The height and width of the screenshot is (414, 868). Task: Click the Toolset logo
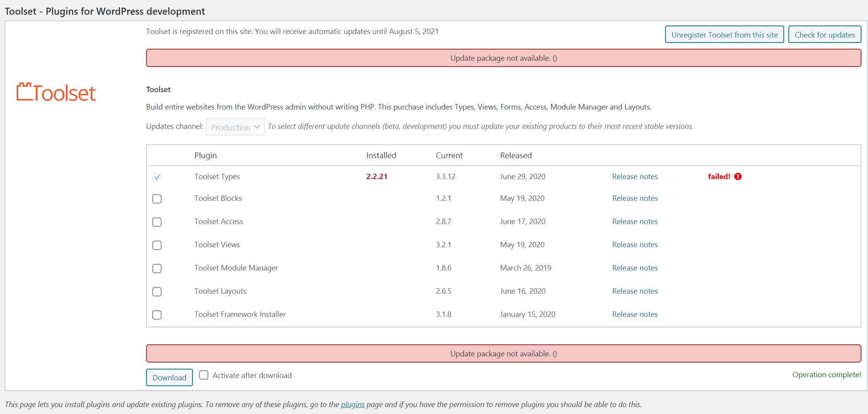tap(56, 92)
